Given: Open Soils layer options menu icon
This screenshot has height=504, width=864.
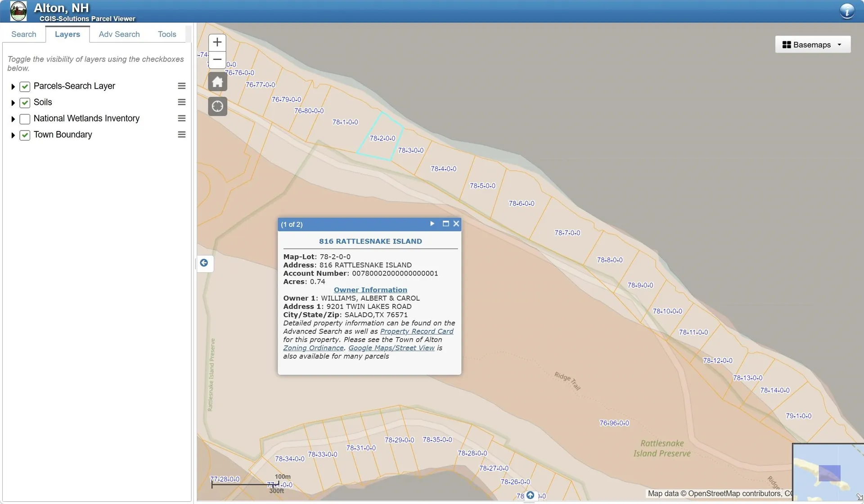Looking at the screenshot, I should point(181,102).
